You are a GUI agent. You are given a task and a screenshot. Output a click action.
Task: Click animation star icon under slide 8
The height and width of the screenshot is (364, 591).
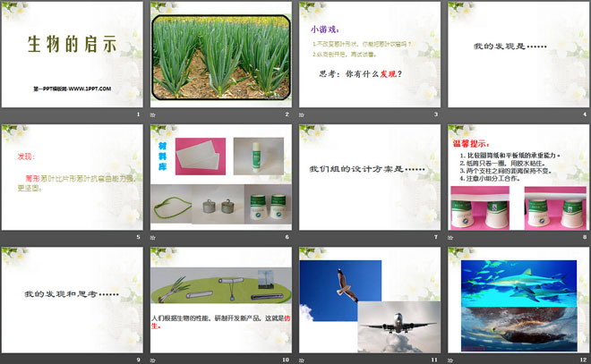450,238
